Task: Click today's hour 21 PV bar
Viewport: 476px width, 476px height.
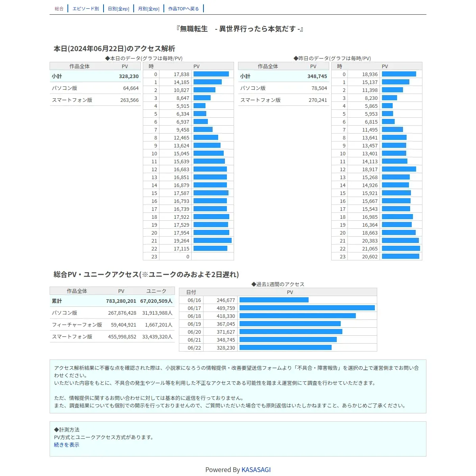Action: [213, 241]
